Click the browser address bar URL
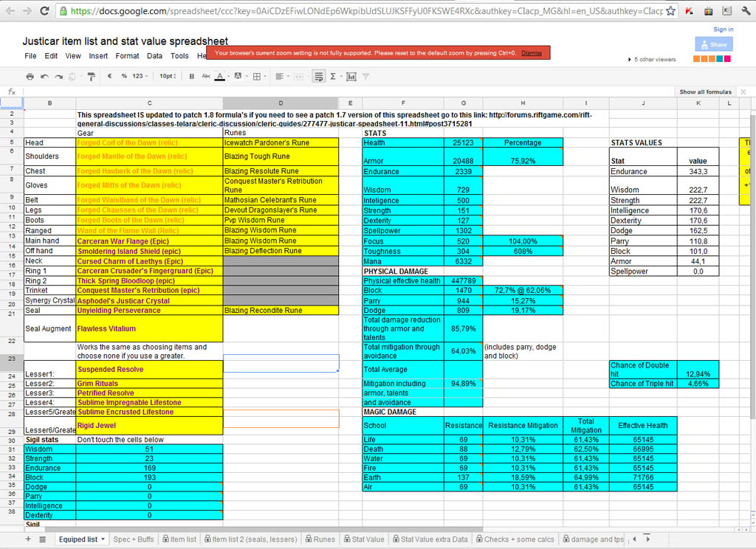 (366, 10)
